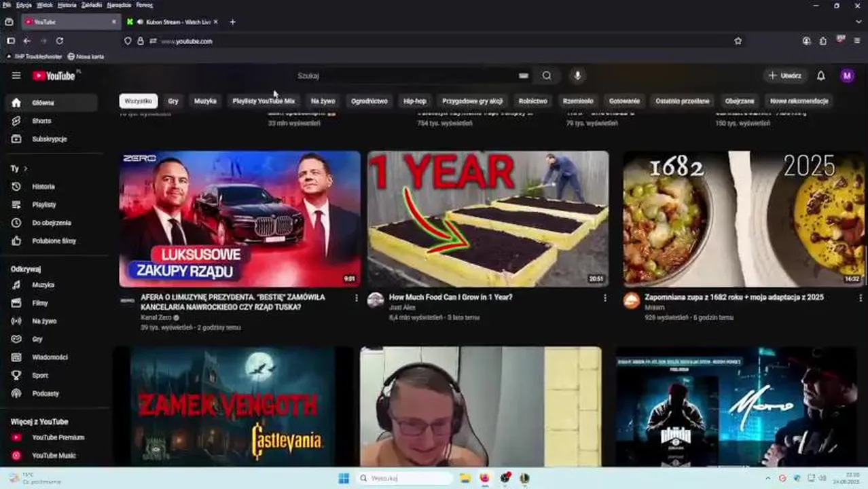
Task: Select the Gotowanie filter chip
Action: tap(624, 101)
